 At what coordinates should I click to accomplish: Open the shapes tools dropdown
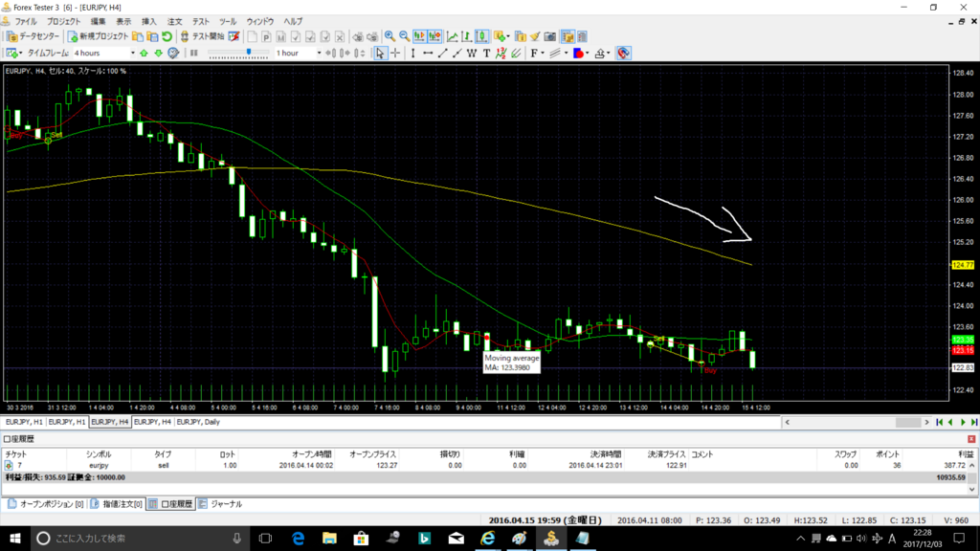[581, 54]
